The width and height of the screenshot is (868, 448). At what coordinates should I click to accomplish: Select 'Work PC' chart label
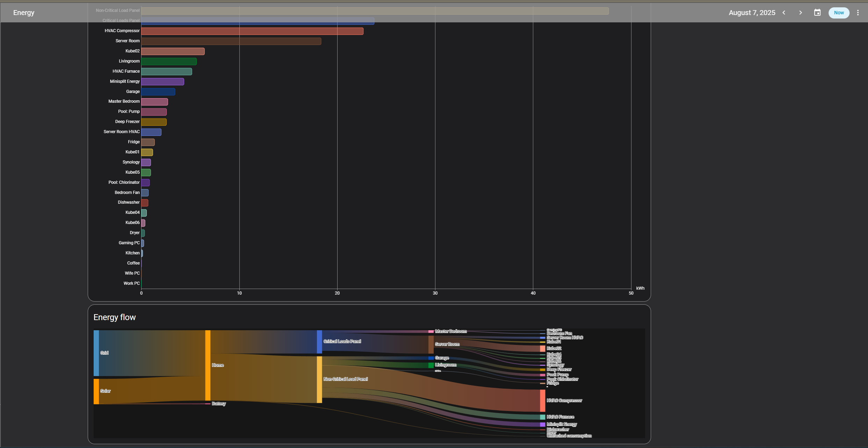click(x=131, y=283)
